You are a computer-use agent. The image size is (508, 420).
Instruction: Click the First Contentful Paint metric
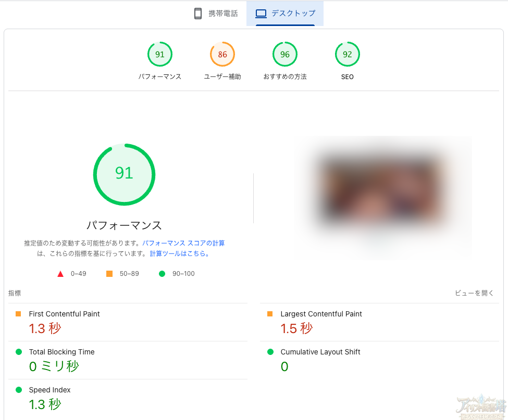point(64,314)
